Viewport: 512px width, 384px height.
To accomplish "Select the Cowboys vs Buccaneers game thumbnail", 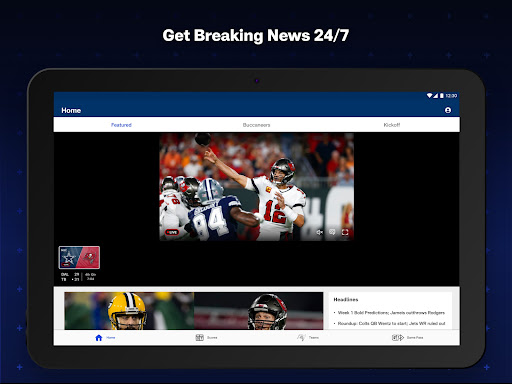I will tap(79, 257).
